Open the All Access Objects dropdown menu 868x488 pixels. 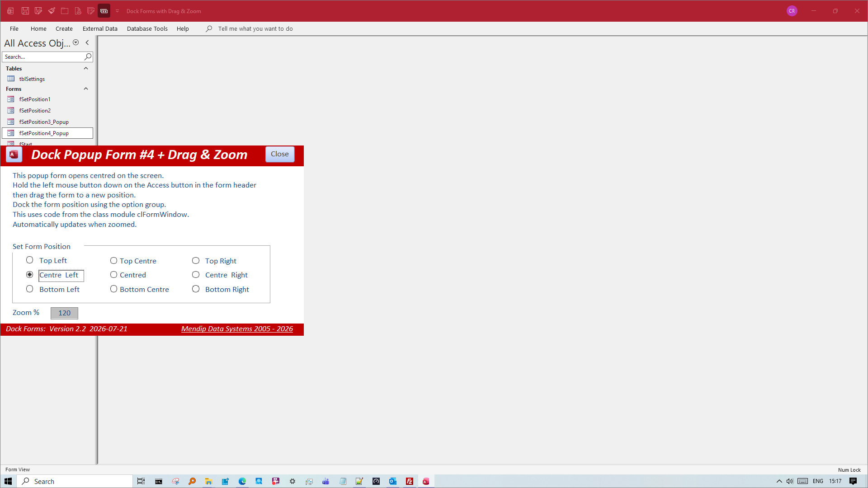pos(76,42)
